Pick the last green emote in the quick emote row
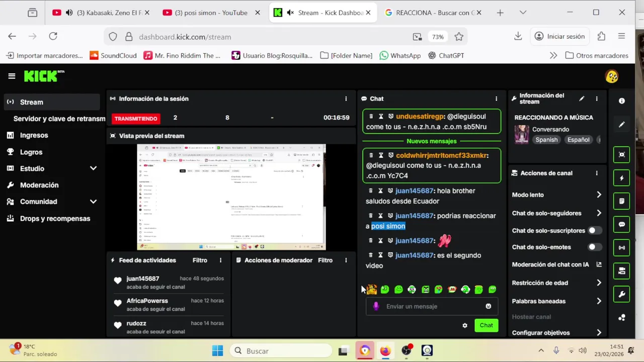 point(492,289)
